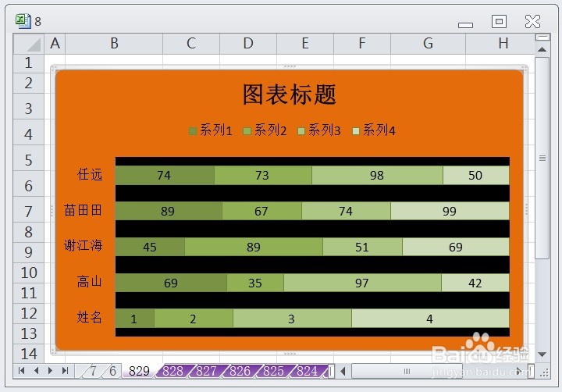
Task: Minimize the workbook window
Action: click(x=465, y=25)
